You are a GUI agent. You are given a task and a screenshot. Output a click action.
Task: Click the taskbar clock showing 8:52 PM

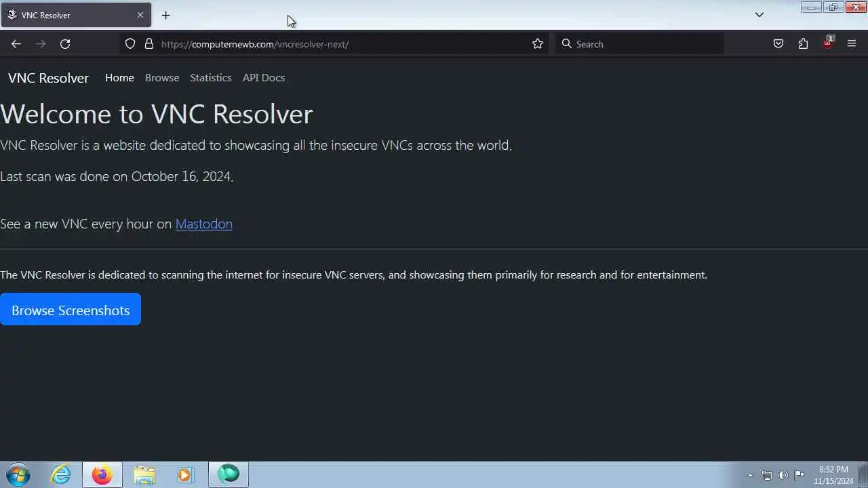[833, 474]
